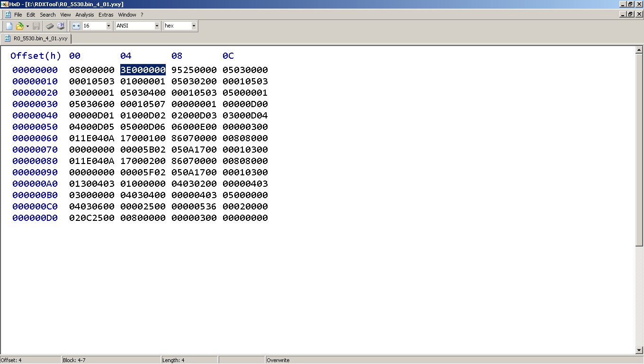
Task: Open the Extras menu
Action: point(106,15)
